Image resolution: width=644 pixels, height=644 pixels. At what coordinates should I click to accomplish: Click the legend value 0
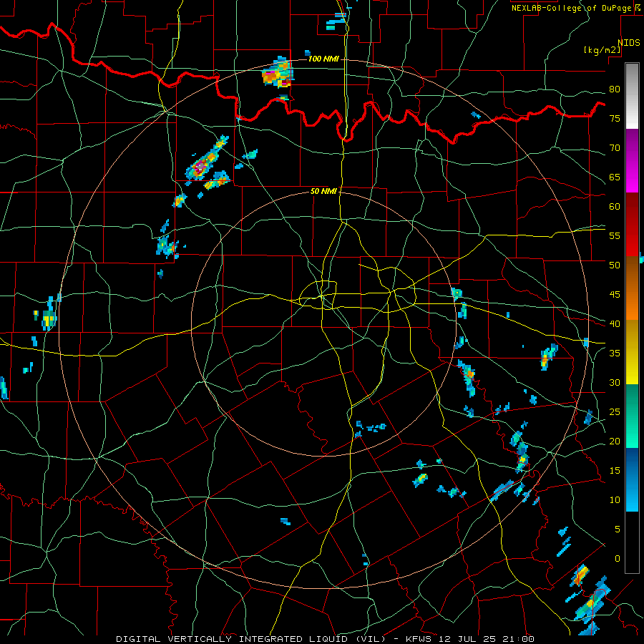pos(618,559)
